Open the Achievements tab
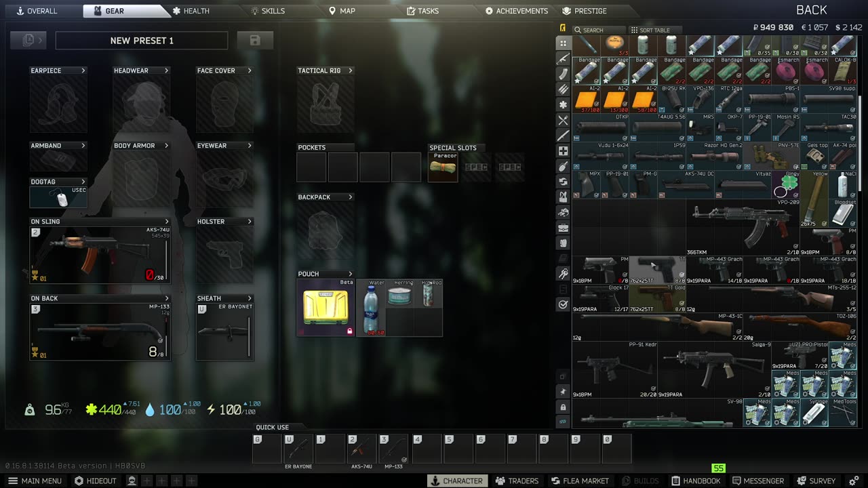 pos(517,11)
